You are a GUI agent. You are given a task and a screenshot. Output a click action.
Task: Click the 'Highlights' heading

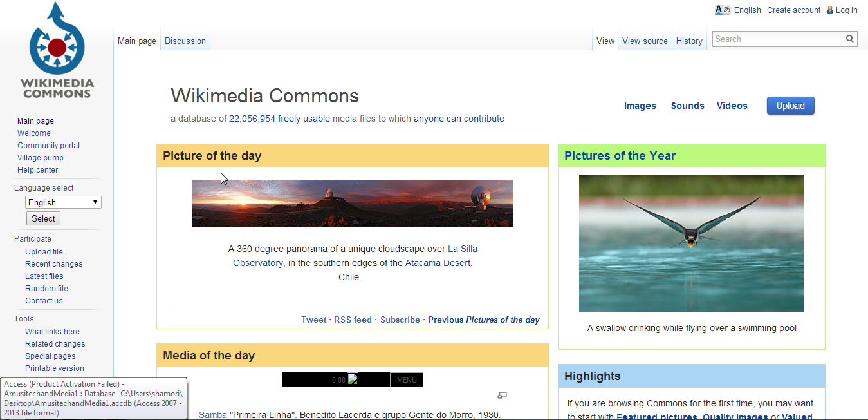(593, 376)
